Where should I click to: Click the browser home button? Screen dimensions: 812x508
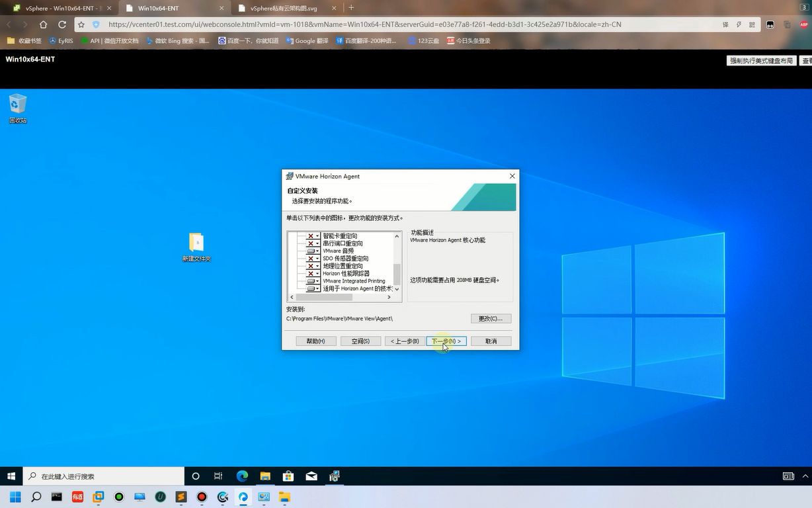pyautogui.click(x=43, y=24)
